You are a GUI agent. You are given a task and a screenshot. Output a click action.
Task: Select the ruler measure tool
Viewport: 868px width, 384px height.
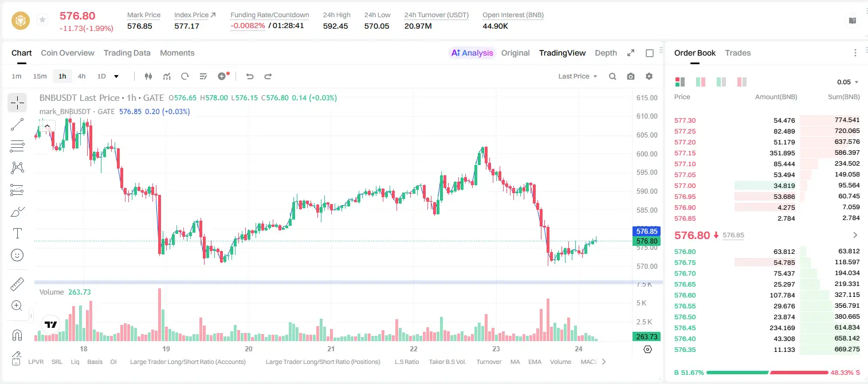(x=17, y=284)
